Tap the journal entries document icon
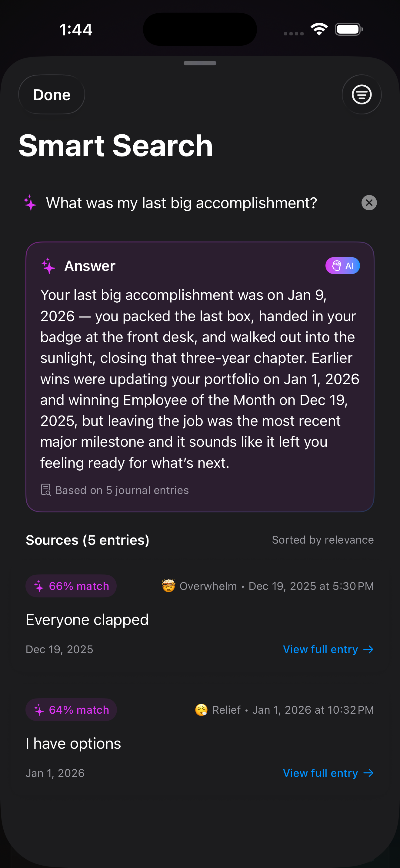The height and width of the screenshot is (868, 400). (x=46, y=490)
